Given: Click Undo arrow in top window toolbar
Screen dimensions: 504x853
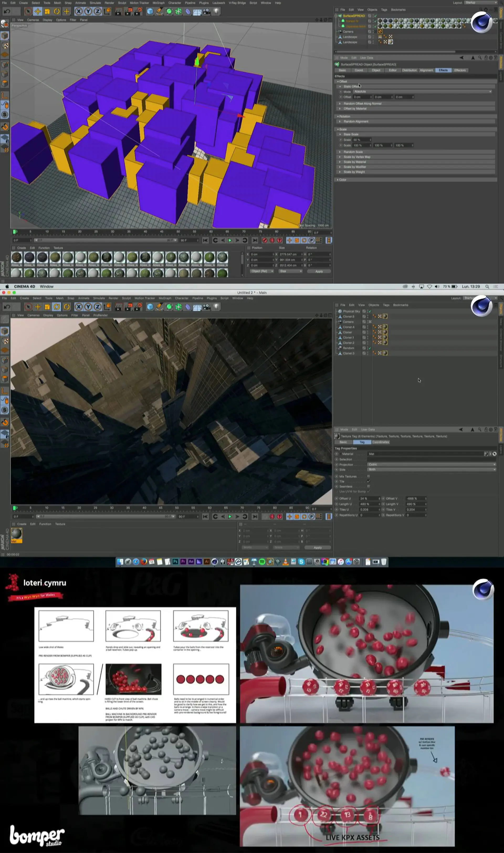Looking at the screenshot, I should (x=7, y=12).
